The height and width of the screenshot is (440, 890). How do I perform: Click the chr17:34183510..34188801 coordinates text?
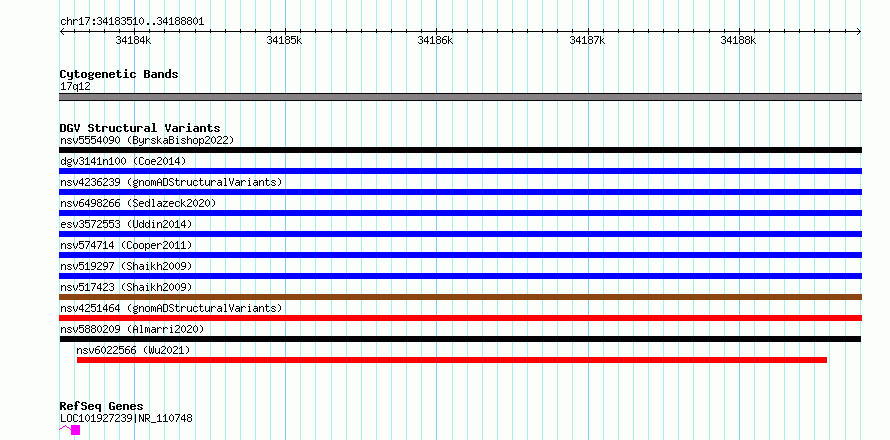click(x=132, y=22)
